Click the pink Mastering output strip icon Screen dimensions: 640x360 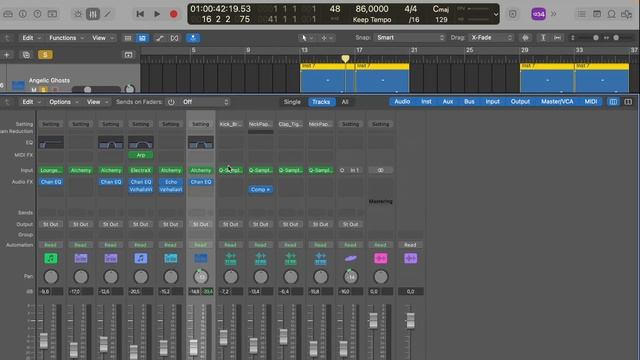point(380,258)
